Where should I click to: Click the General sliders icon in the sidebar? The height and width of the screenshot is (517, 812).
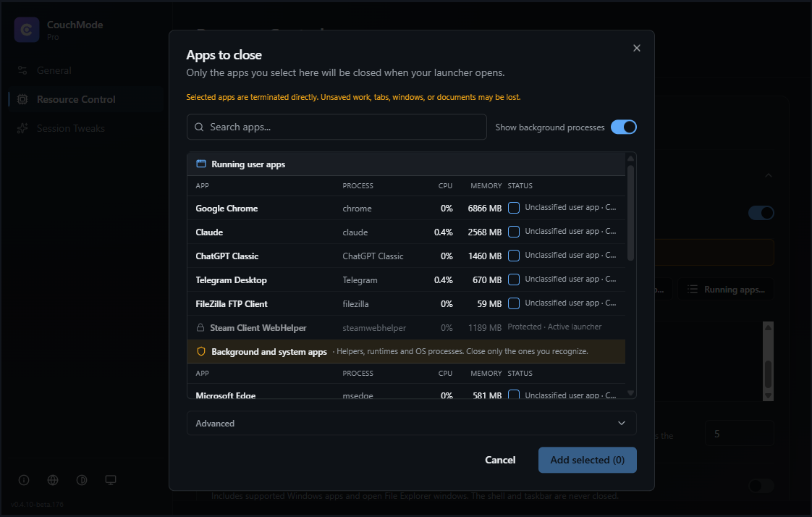tap(22, 70)
